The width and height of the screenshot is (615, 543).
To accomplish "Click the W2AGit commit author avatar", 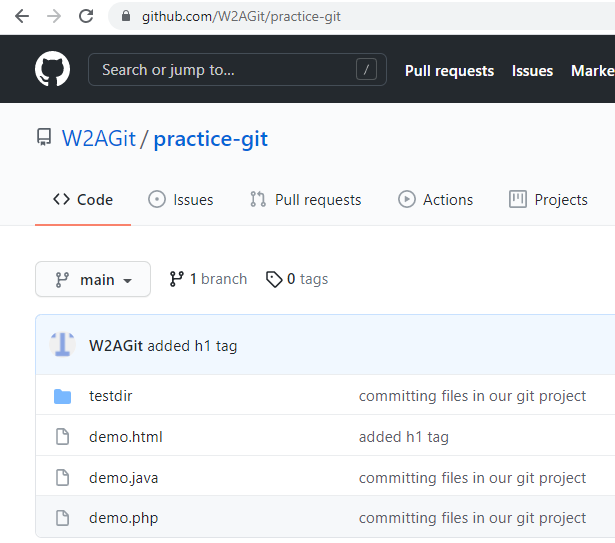I will 62,344.
